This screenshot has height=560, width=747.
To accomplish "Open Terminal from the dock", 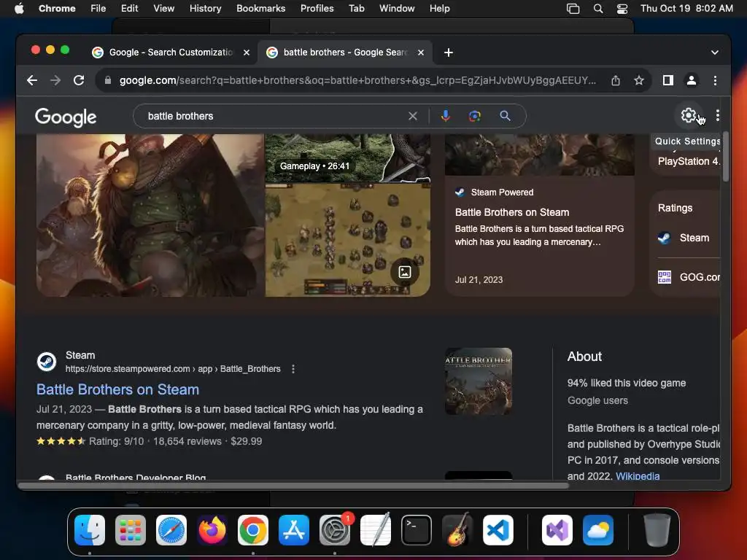I will click(x=417, y=530).
